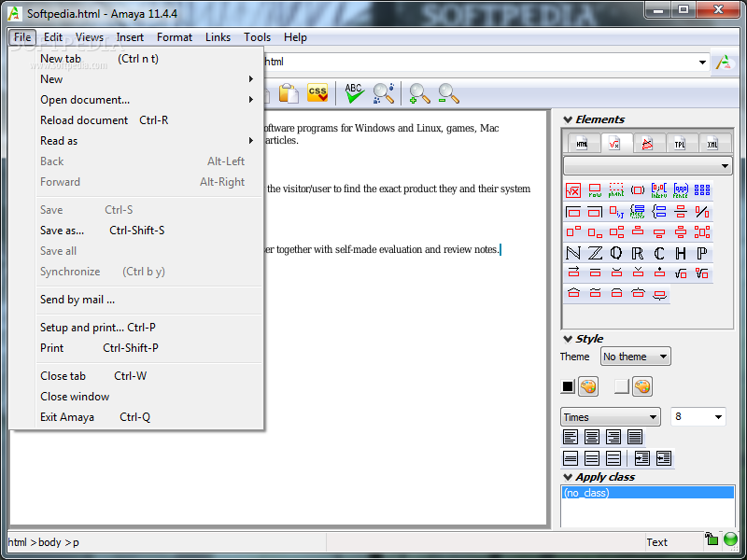The width and height of the screenshot is (747, 560).
Task: Click the paste clipboard icon
Action: click(289, 93)
